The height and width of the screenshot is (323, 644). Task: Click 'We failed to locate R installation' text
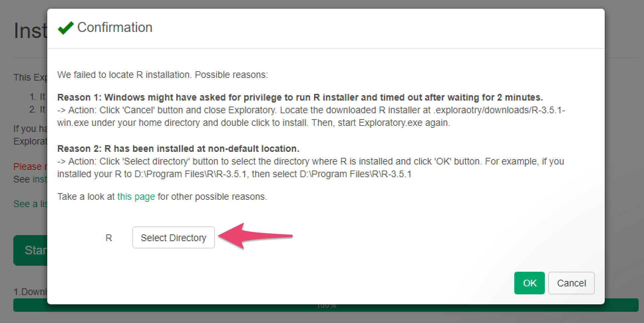(162, 75)
